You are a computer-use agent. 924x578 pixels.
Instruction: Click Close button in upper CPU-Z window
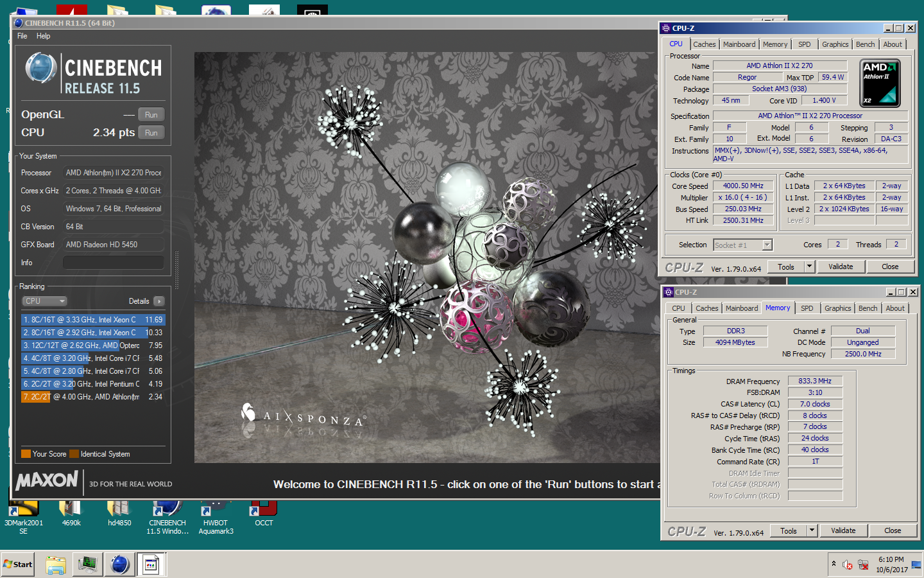coord(890,267)
